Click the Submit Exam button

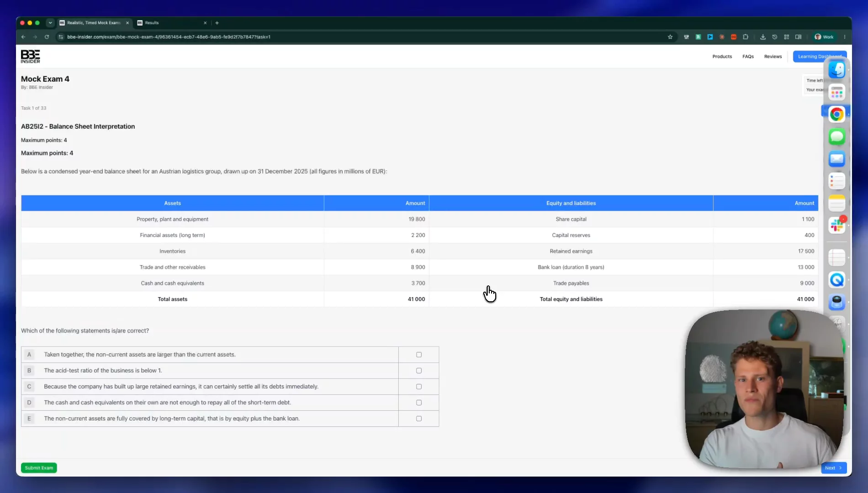[x=39, y=468]
